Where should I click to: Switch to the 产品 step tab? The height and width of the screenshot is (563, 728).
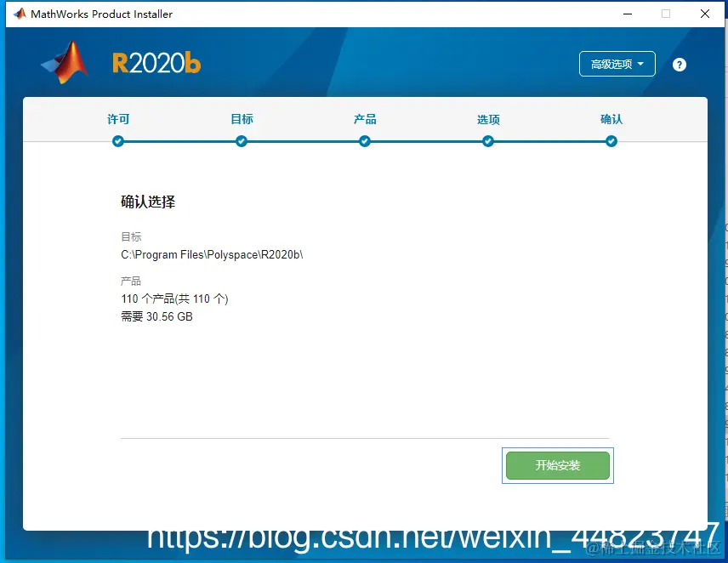365,119
